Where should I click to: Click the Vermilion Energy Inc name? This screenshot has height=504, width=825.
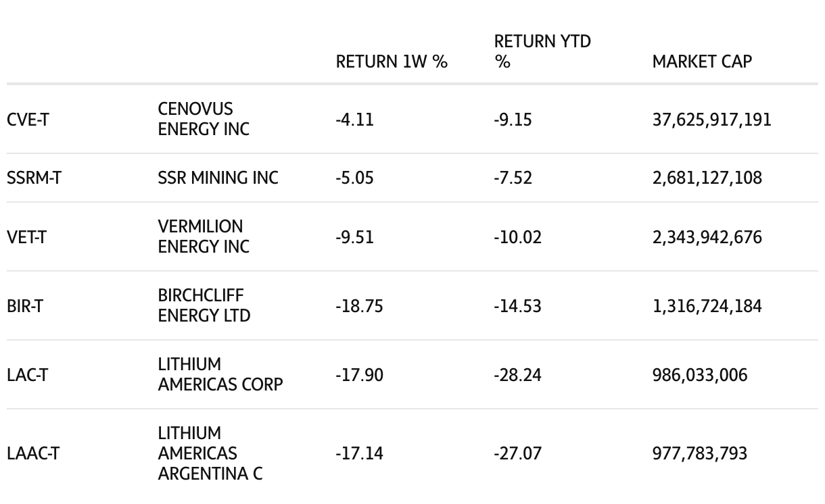click(204, 236)
